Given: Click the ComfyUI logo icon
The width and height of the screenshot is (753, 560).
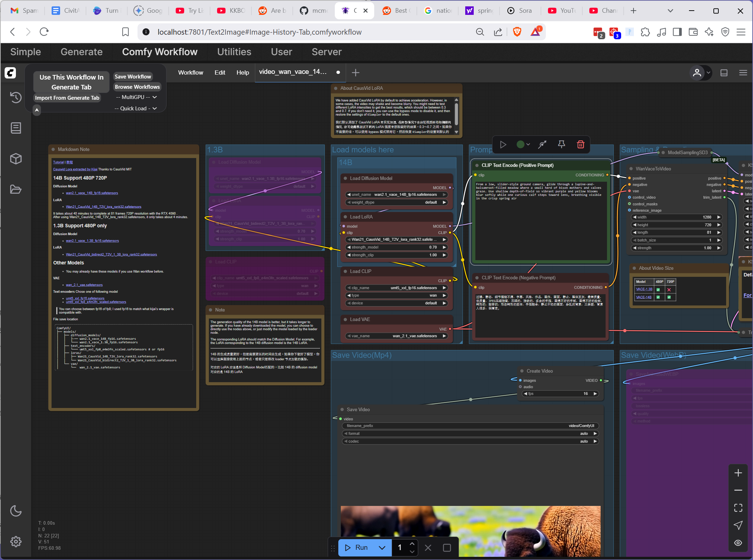Looking at the screenshot, I should tap(10, 73).
